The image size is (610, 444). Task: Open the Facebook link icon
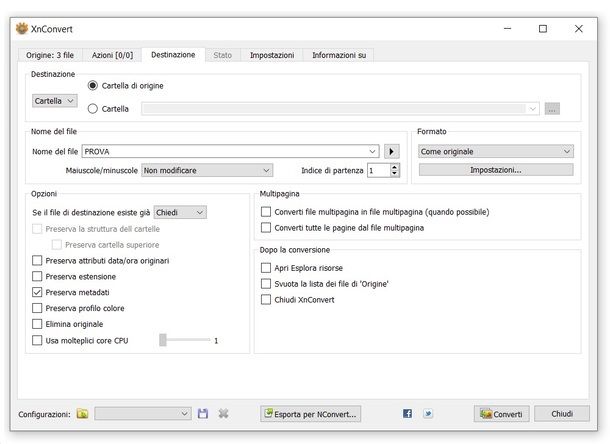pyautogui.click(x=407, y=413)
